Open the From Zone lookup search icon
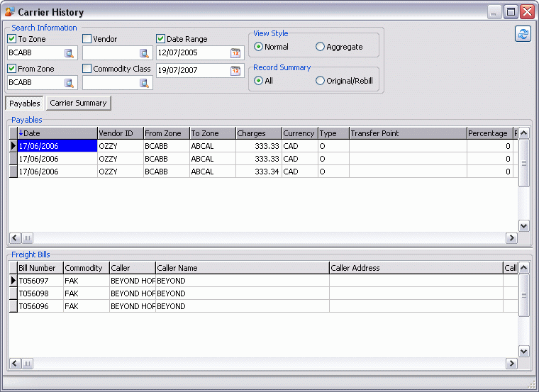The height and width of the screenshot is (392, 539). 69,83
